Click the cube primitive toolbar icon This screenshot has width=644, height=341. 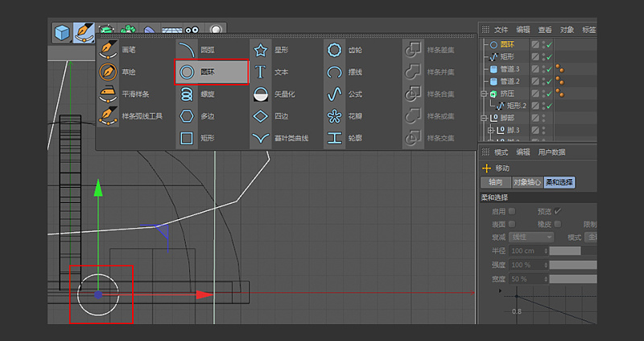[x=62, y=32]
